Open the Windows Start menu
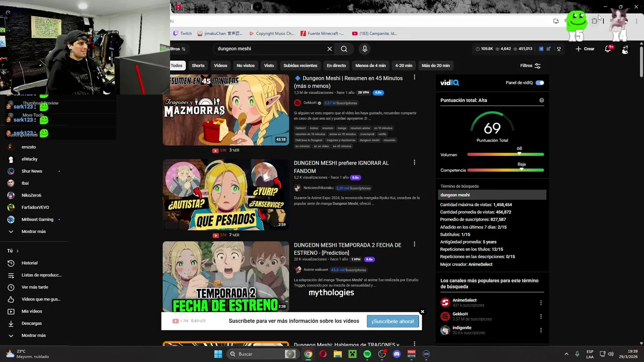The image size is (644, 362). tap(218, 354)
